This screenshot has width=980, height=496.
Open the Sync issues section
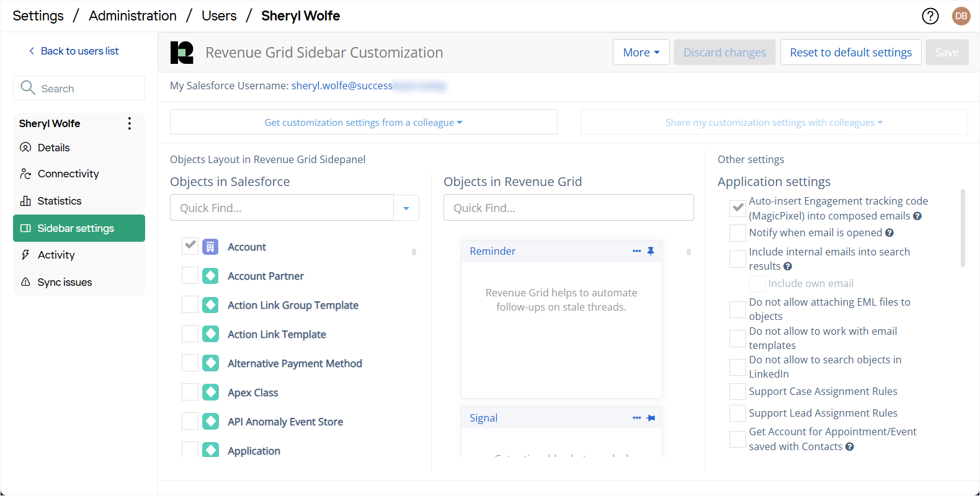[x=79, y=282]
